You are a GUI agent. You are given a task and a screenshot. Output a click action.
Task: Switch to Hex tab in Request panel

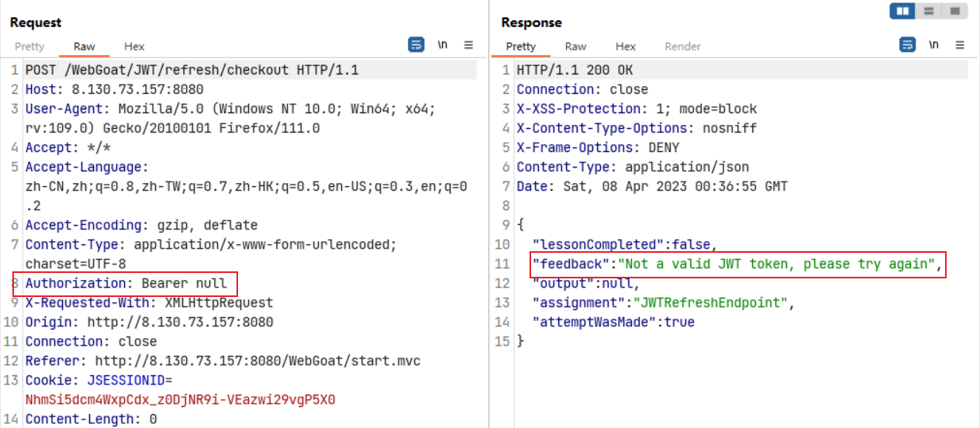coord(134,47)
